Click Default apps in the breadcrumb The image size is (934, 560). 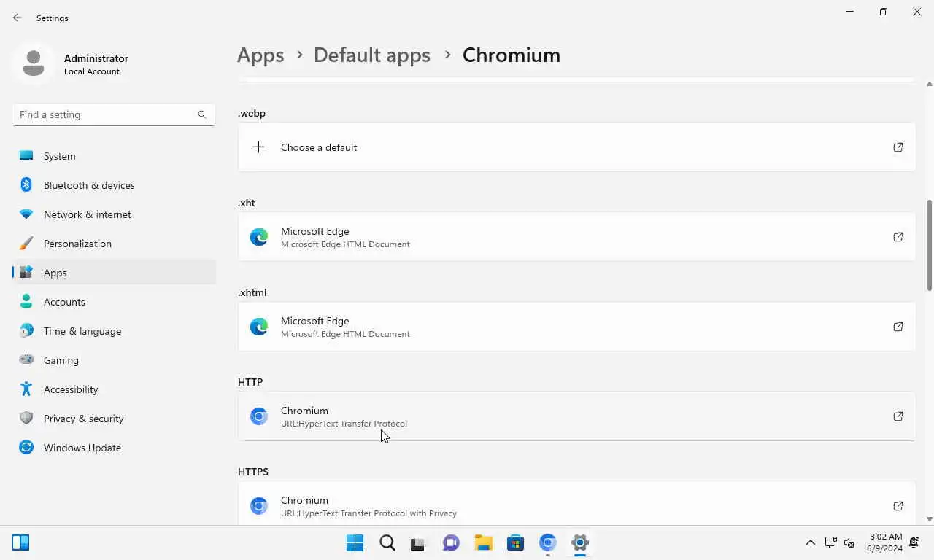372,55
